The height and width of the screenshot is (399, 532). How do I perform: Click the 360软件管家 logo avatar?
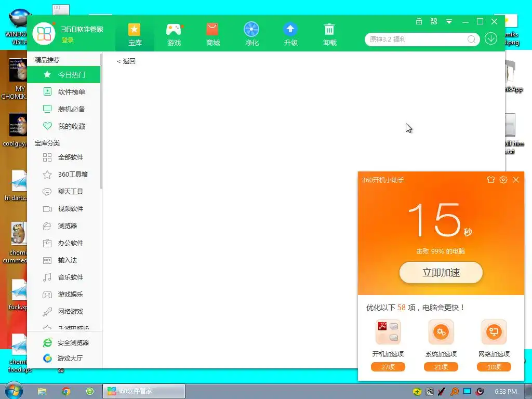pos(44,33)
